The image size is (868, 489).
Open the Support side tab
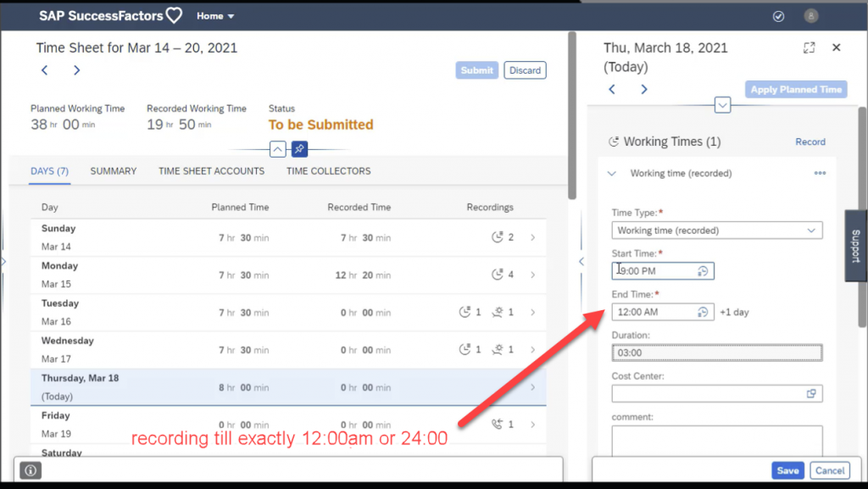pyautogui.click(x=856, y=246)
